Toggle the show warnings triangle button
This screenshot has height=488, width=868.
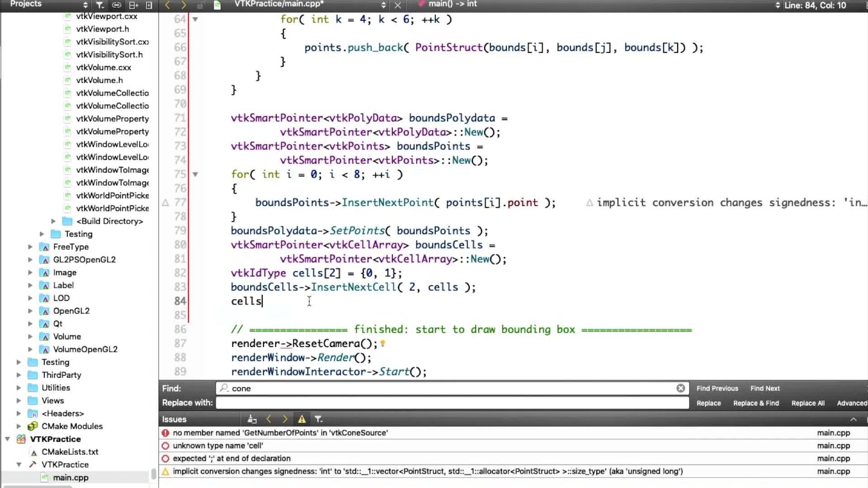coord(302,419)
